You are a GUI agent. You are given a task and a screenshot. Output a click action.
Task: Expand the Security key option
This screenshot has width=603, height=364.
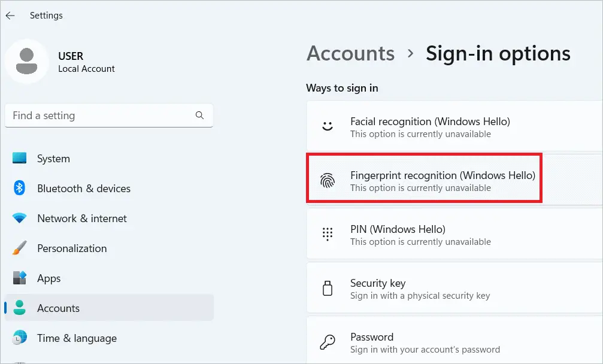pyautogui.click(x=454, y=287)
